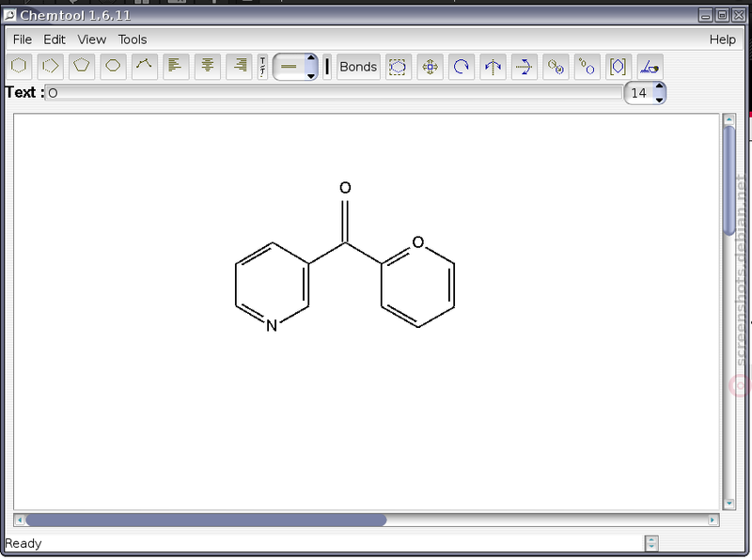Viewport: 752px width, 560px height.
Task: Open the File menu
Action: click(x=22, y=39)
